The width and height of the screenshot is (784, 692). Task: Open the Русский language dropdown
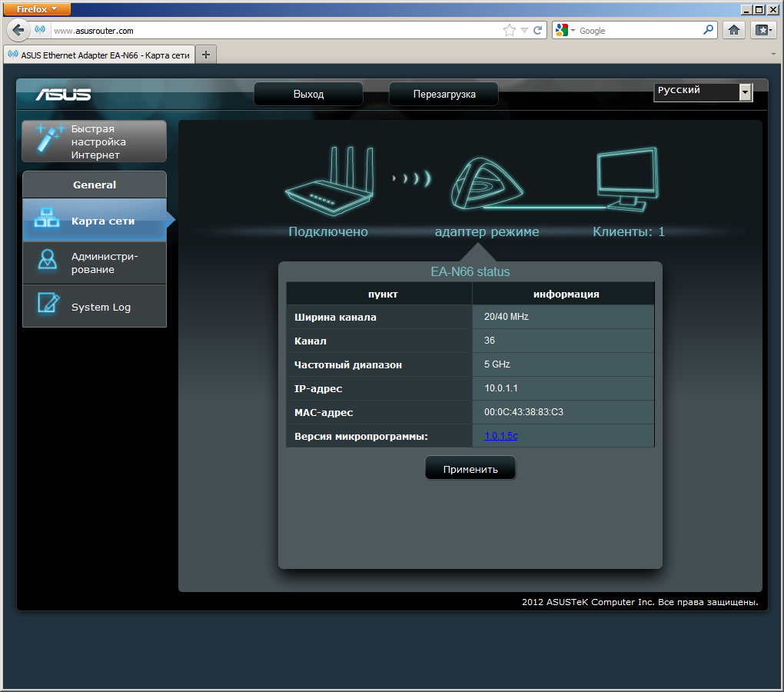click(x=703, y=92)
